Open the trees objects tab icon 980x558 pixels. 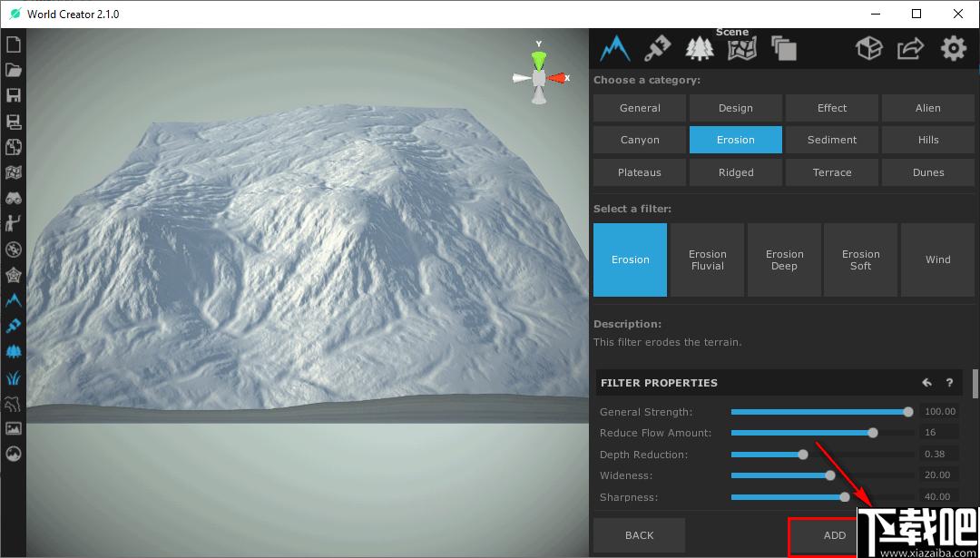point(700,49)
